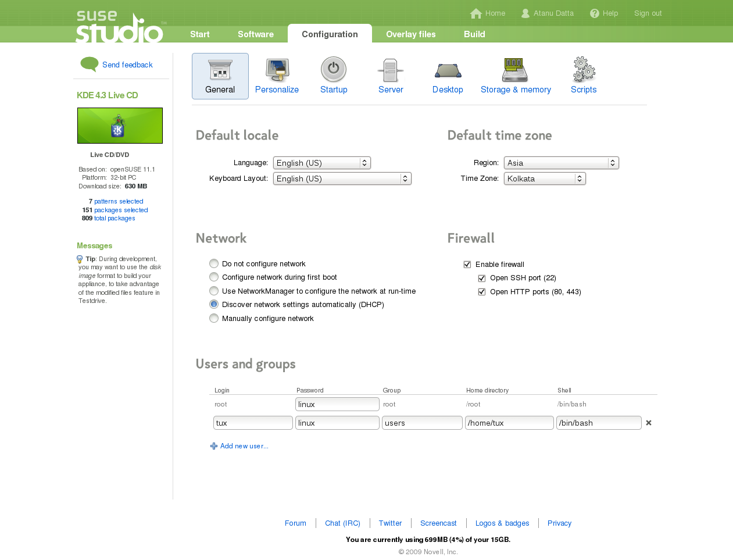Select Discover network settings automatically (DHCP)
Viewport: 733px width, 560px height.
(214, 304)
